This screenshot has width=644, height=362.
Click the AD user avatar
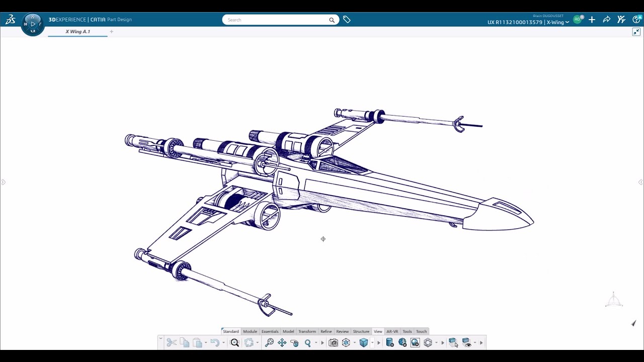577,19
